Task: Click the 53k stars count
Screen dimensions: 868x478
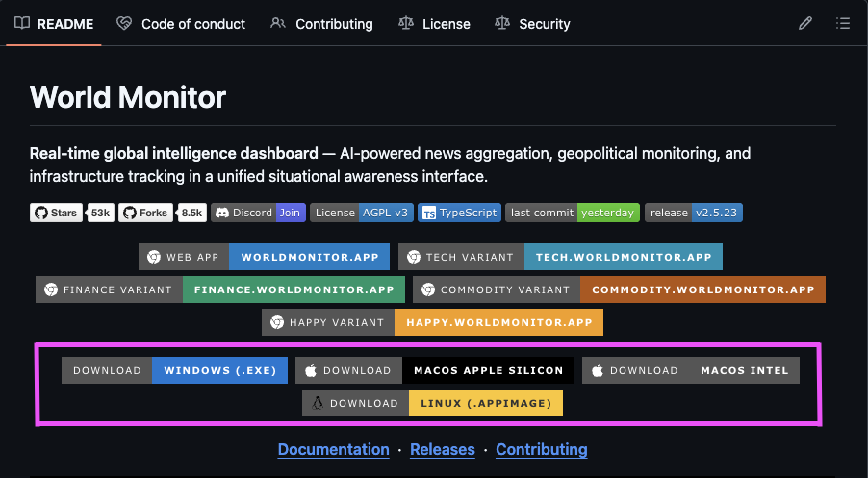Action: point(101,213)
